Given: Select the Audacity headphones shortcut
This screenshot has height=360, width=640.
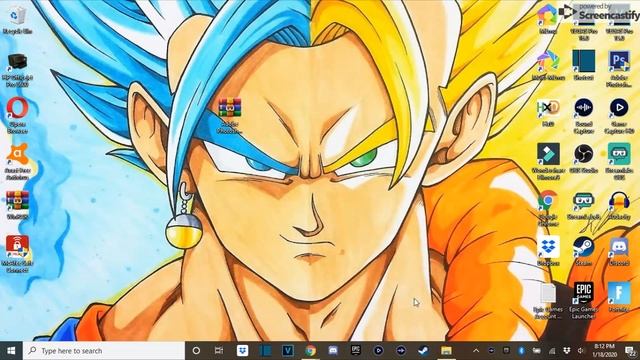Looking at the screenshot, I should pos(619,206).
